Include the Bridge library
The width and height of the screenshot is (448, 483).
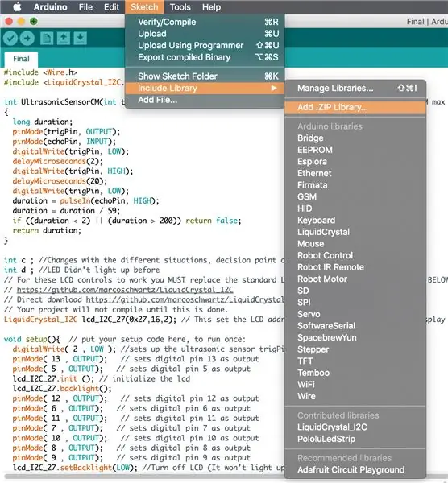click(355, 138)
